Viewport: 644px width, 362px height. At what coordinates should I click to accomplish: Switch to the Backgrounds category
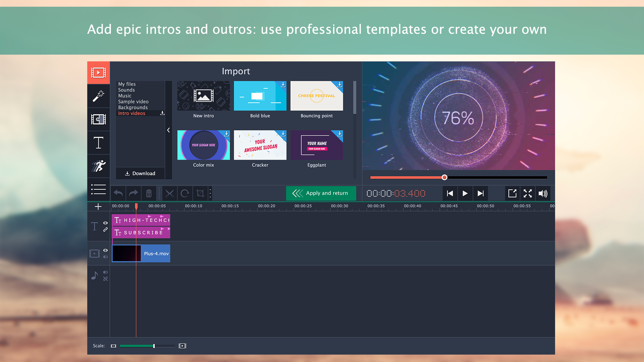(x=132, y=107)
